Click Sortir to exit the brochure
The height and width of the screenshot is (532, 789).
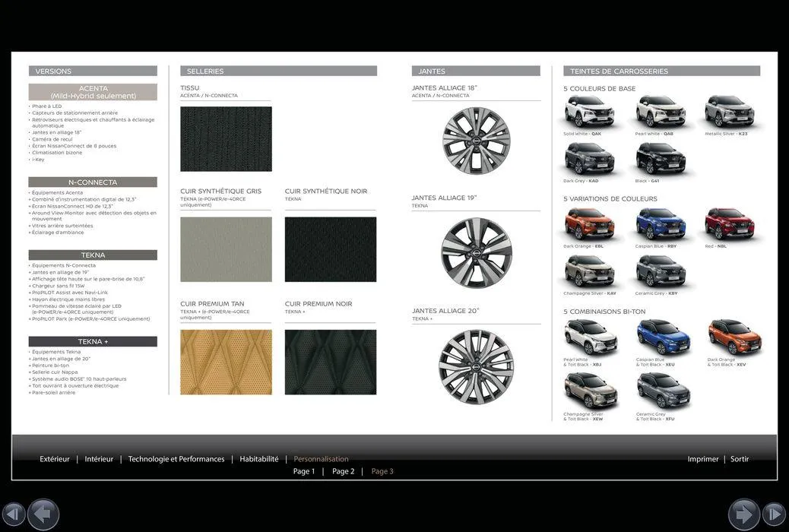click(x=740, y=459)
